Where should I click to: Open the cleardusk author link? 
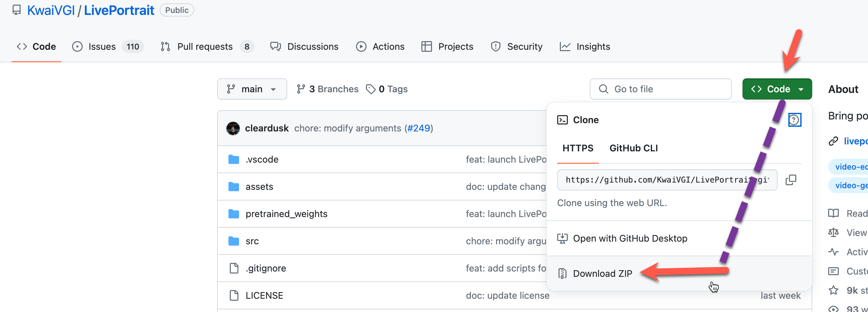[267, 128]
